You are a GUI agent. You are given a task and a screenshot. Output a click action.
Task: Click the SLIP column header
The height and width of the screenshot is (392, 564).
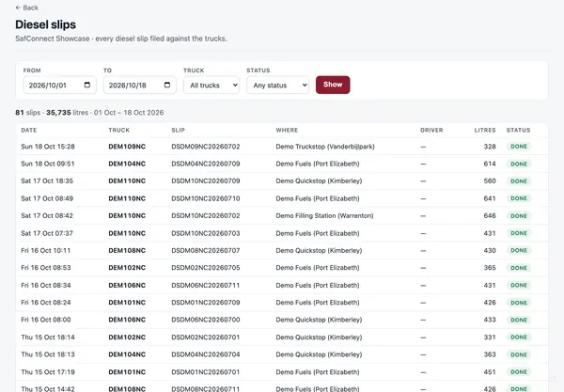click(x=178, y=130)
